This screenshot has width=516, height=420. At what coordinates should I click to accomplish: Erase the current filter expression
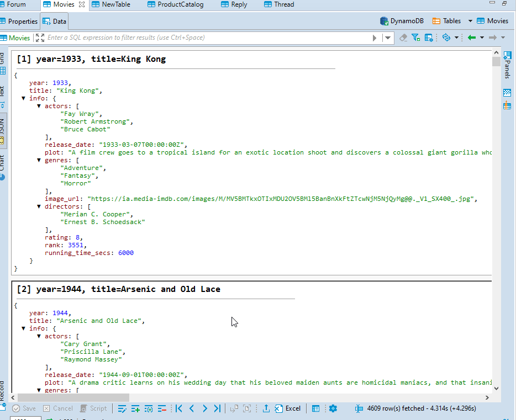pyautogui.click(x=403, y=37)
